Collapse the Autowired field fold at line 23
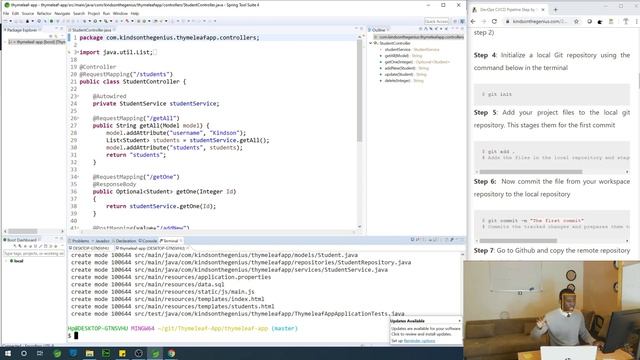Screen dimensions: 640x360 tap(77, 96)
